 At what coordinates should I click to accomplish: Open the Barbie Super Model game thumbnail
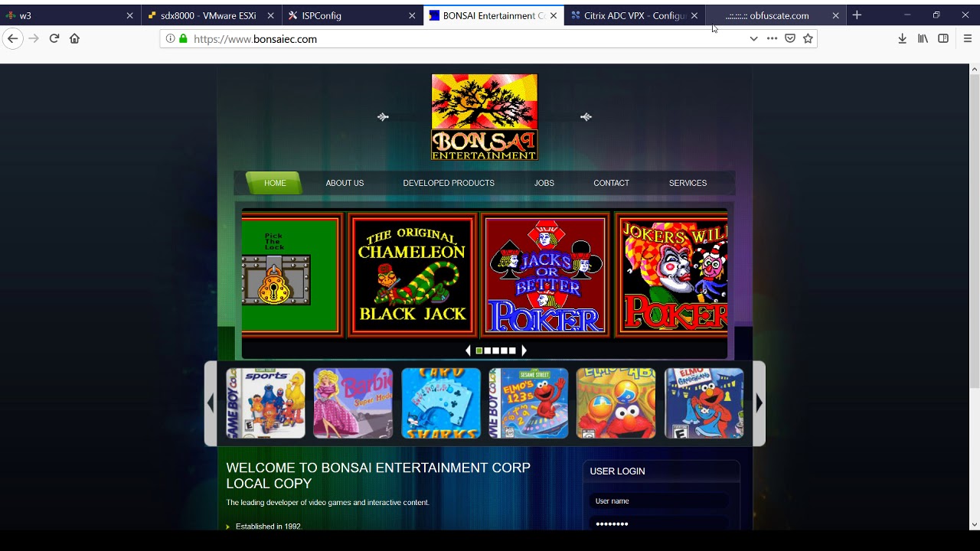click(x=353, y=403)
